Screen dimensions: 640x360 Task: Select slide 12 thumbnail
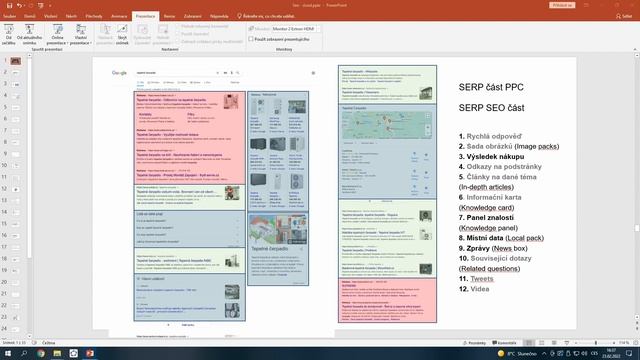click(16, 189)
